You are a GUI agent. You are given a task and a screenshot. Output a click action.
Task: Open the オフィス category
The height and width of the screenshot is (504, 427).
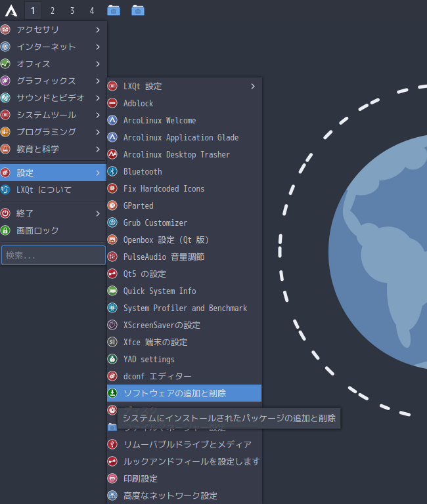click(53, 64)
